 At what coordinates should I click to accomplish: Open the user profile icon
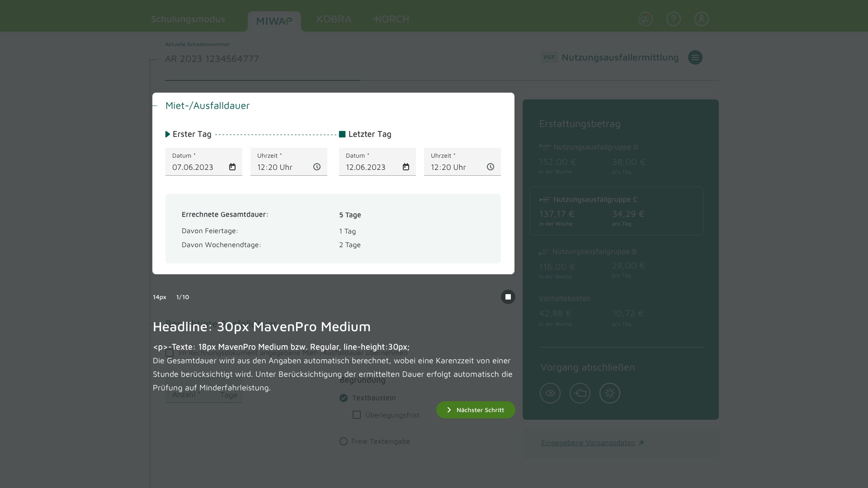click(701, 19)
